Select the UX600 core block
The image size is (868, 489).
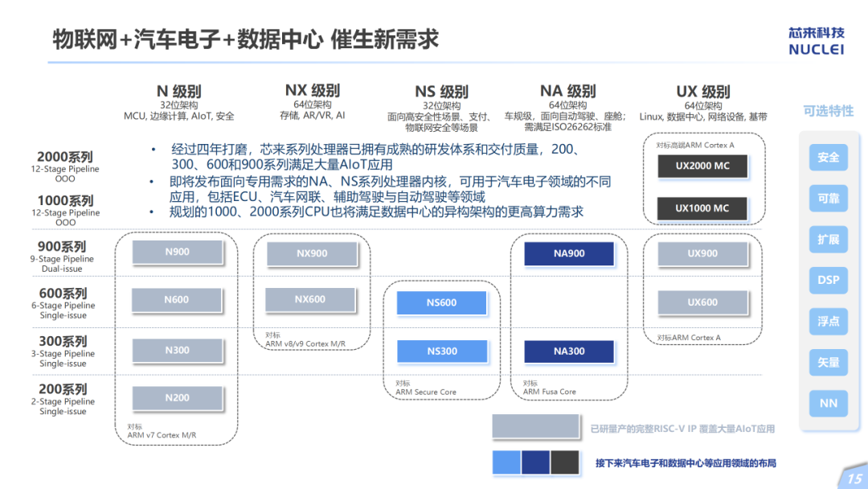pyautogui.click(x=702, y=302)
